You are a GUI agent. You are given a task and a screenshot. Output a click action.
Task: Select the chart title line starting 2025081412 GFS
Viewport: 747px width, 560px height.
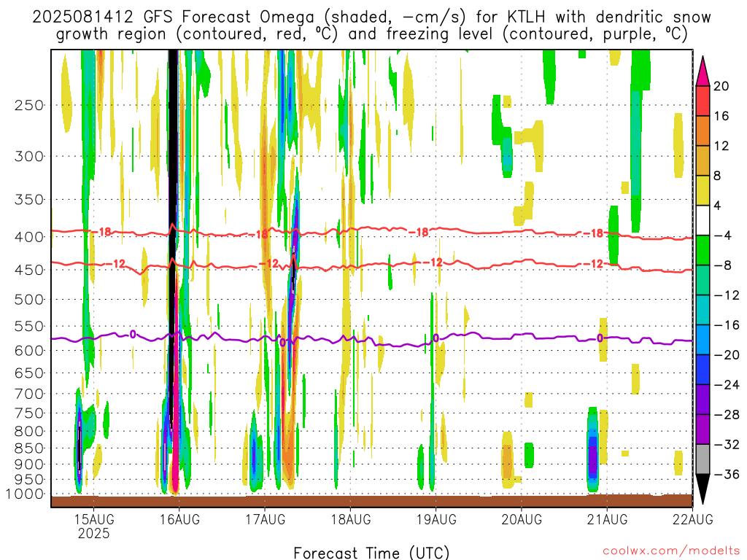371,17
